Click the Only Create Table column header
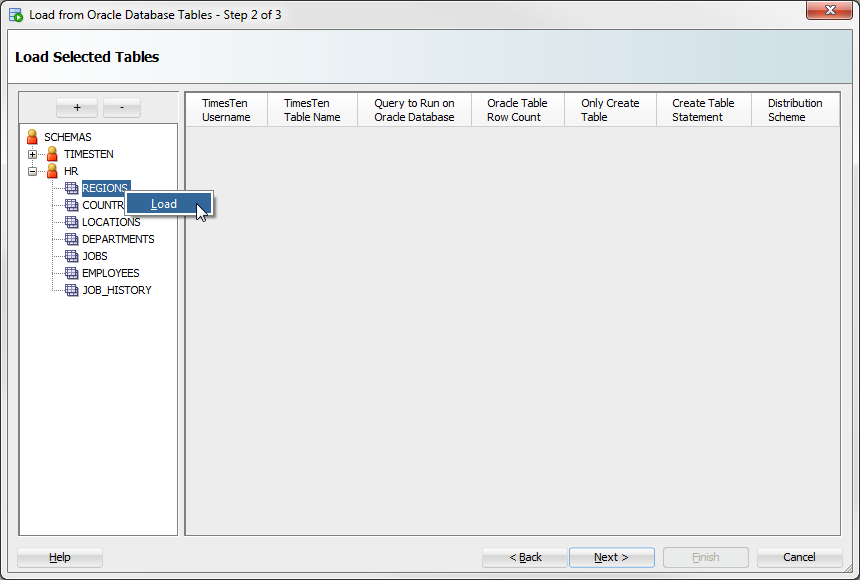Image resolution: width=860 pixels, height=580 pixels. (610, 110)
